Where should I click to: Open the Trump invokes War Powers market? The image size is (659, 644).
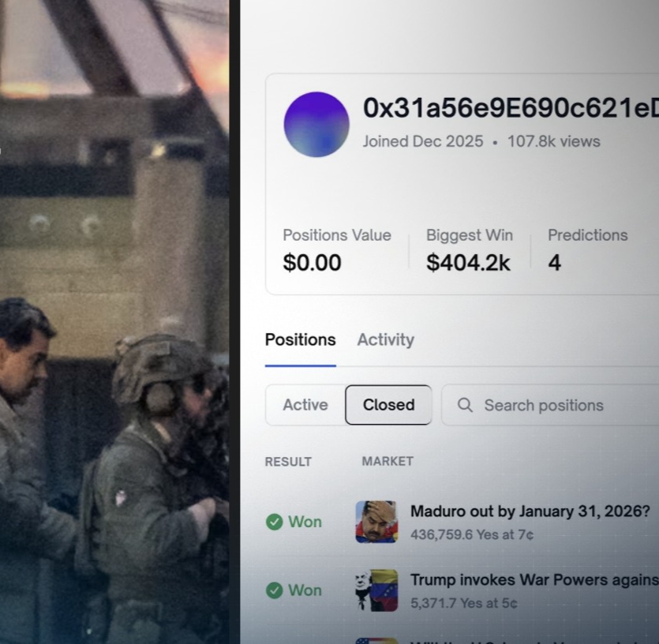coord(534,580)
